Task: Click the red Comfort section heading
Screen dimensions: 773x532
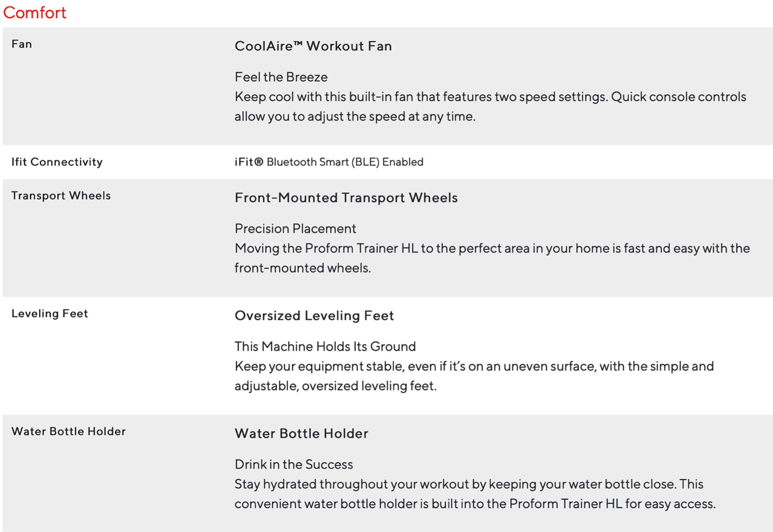Action: (x=35, y=12)
